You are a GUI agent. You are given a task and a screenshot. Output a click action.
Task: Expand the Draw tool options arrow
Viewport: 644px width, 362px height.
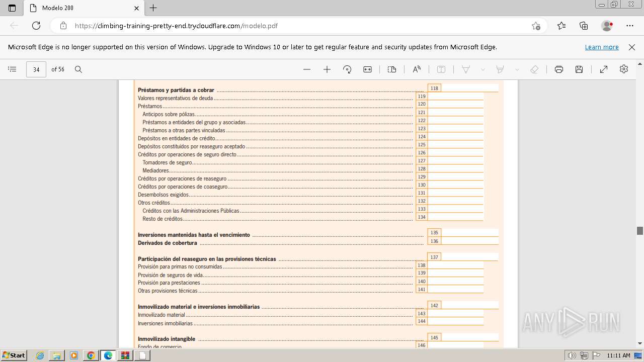point(483,69)
